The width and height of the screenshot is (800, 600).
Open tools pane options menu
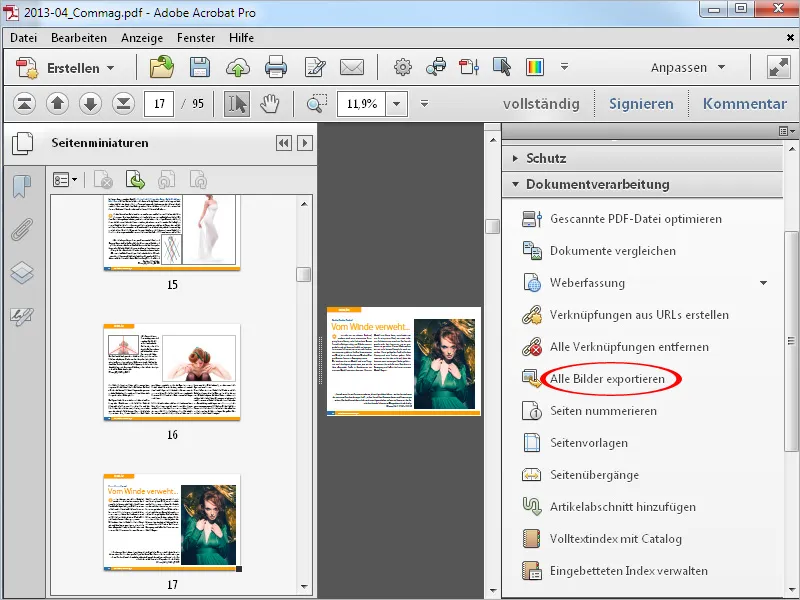787,131
